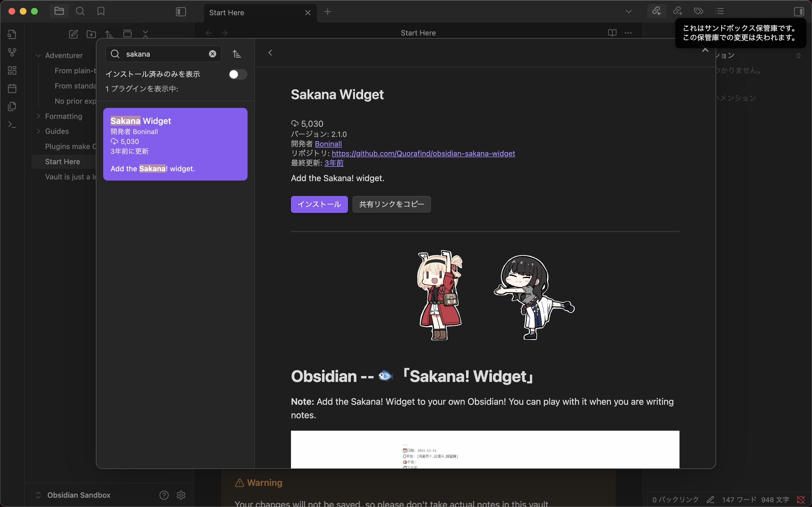Viewport: 812px width, 507px height.
Task: Collapse the Adventurer folder
Action: pos(38,56)
